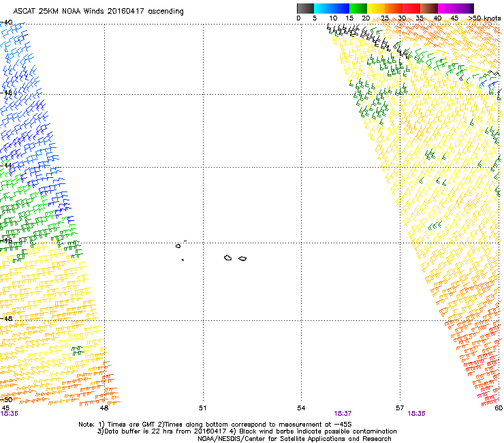
Task: Click the magenta-purple 40-50 knots legend segment
Action: point(456,8)
